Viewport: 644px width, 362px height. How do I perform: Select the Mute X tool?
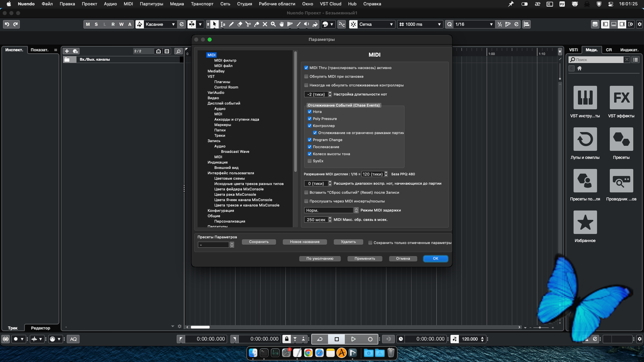(x=265, y=24)
